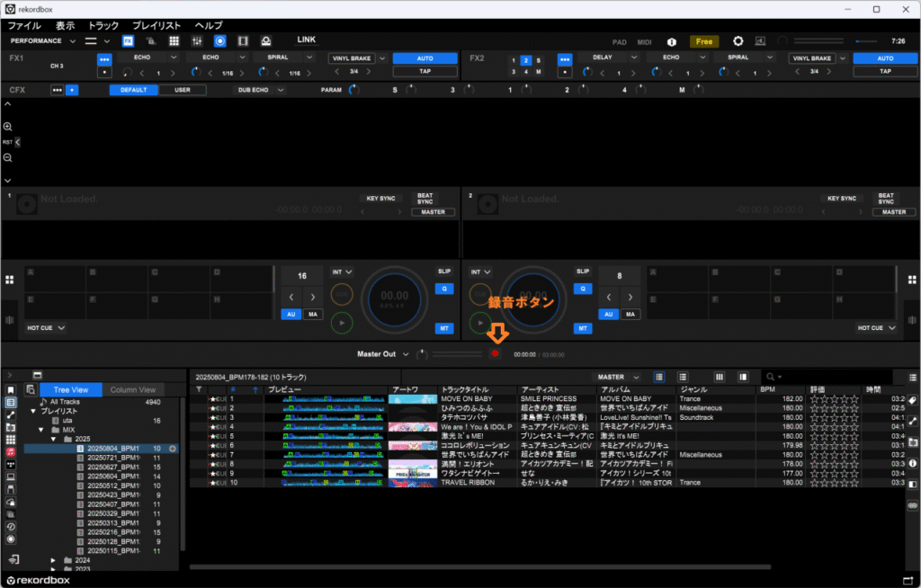Toggle the FX panel icon in toolbar
The width and height of the screenshot is (921, 588).
[128, 41]
